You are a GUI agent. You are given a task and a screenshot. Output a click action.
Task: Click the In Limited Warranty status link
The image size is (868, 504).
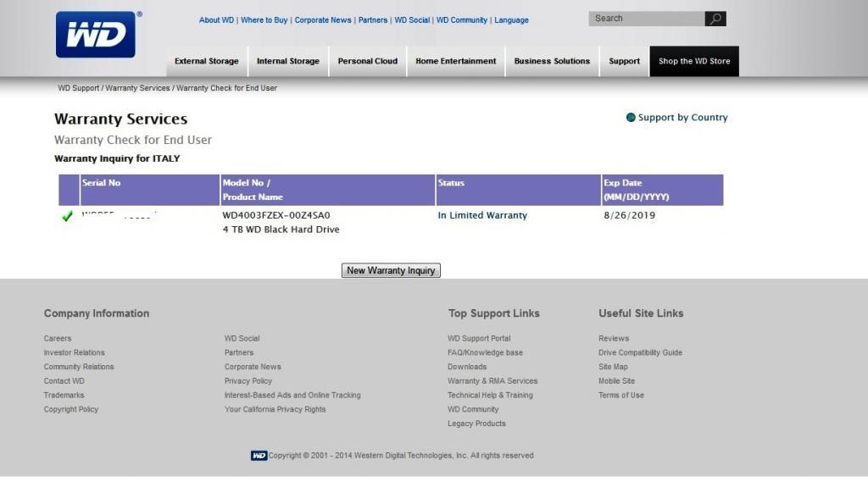[482, 215]
